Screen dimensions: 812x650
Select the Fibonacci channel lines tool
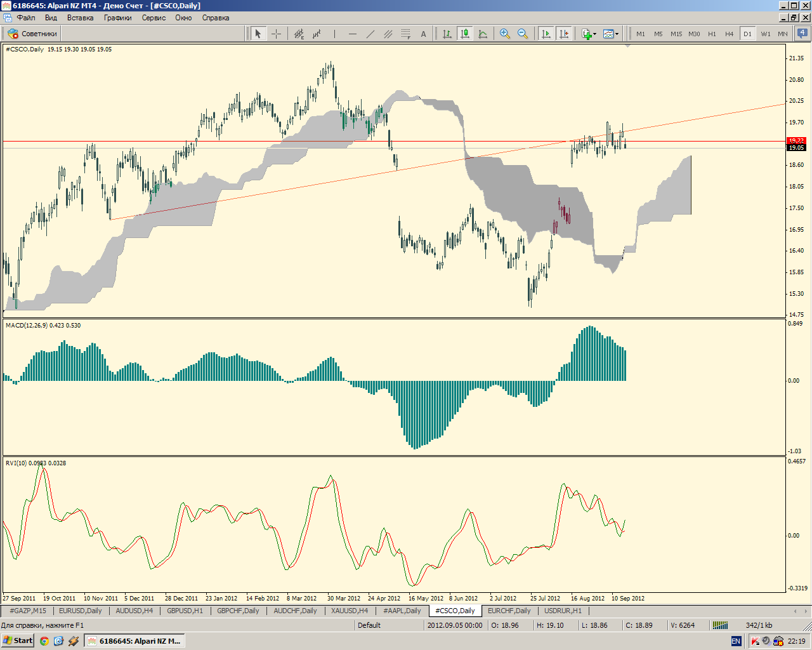pyautogui.click(x=317, y=34)
